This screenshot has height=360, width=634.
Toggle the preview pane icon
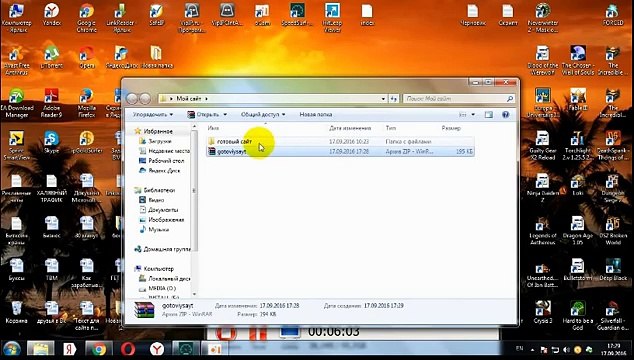pos(488,114)
